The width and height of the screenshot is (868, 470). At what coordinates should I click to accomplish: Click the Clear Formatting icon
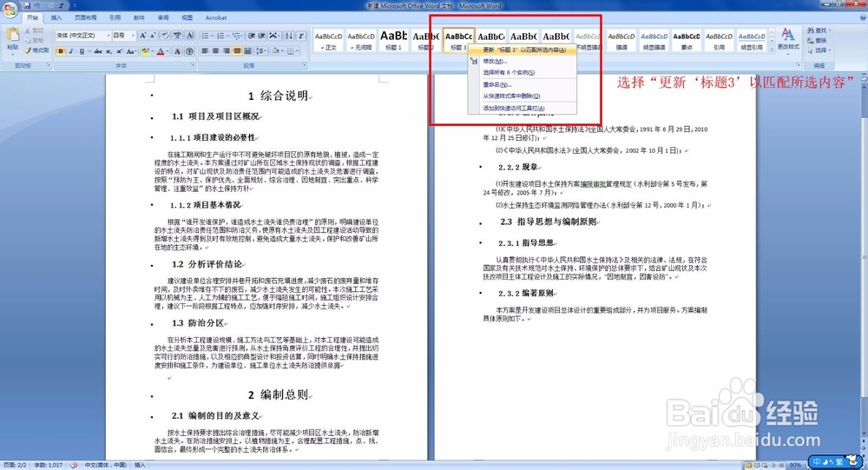pyautogui.click(x=165, y=36)
